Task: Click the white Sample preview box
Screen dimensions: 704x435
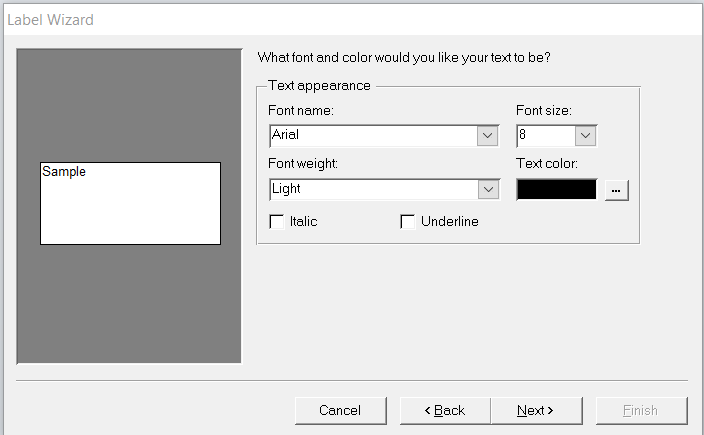Action: click(130, 212)
